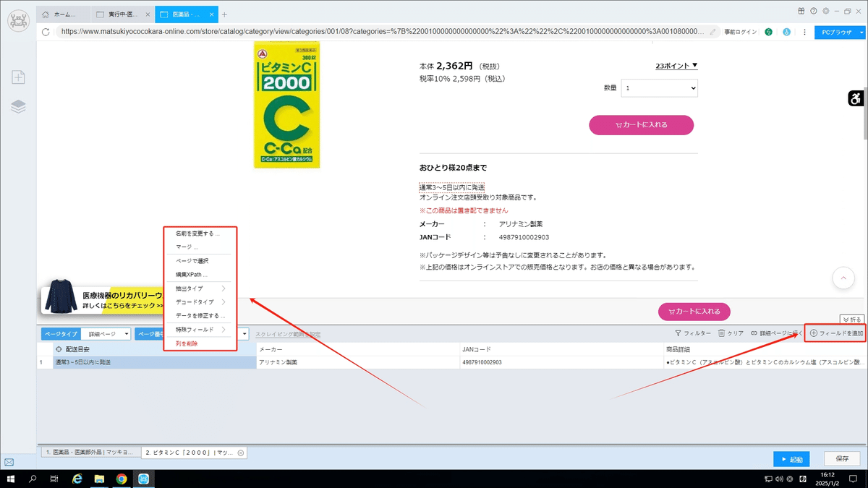868x488 pixels.
Task: Open File Explorer from taskbar
Action: pyautogui.click(x=99, y=479)
